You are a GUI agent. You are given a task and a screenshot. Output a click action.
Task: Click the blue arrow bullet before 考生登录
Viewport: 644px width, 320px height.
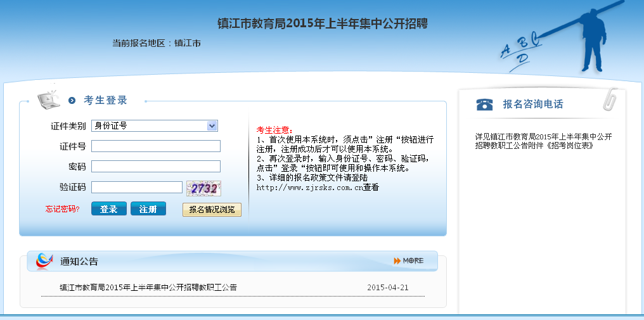point(72,100)
